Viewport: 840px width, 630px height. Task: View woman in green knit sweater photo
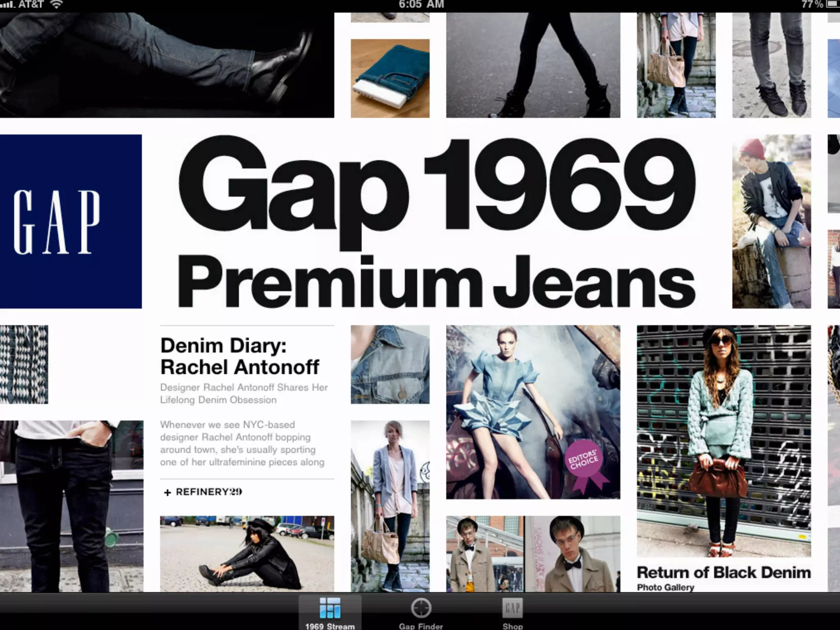tap(724, 441)
